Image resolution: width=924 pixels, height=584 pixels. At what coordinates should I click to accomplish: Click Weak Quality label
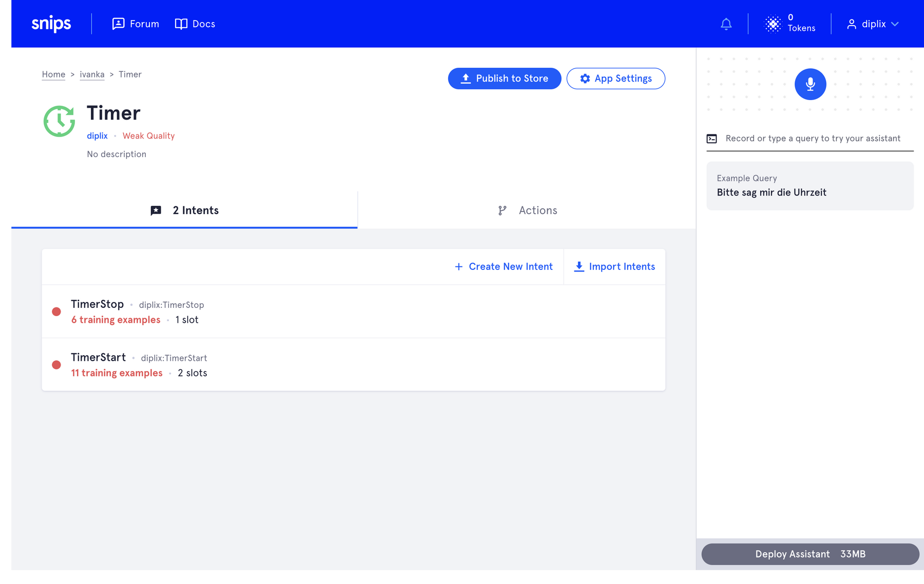pyautogui.click(x=148, y=135)
